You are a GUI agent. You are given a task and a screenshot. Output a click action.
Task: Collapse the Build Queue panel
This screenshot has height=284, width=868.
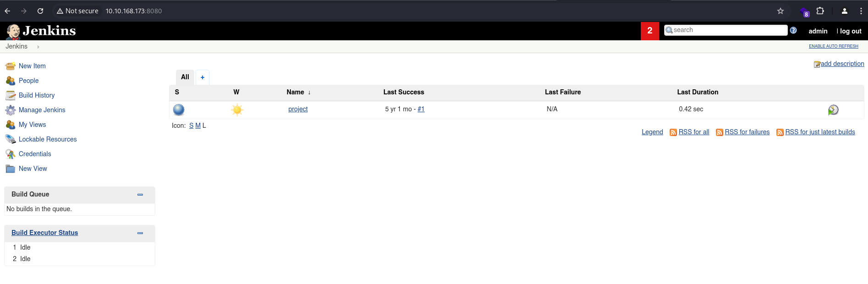pyautogui.click(x=140, y=195)
